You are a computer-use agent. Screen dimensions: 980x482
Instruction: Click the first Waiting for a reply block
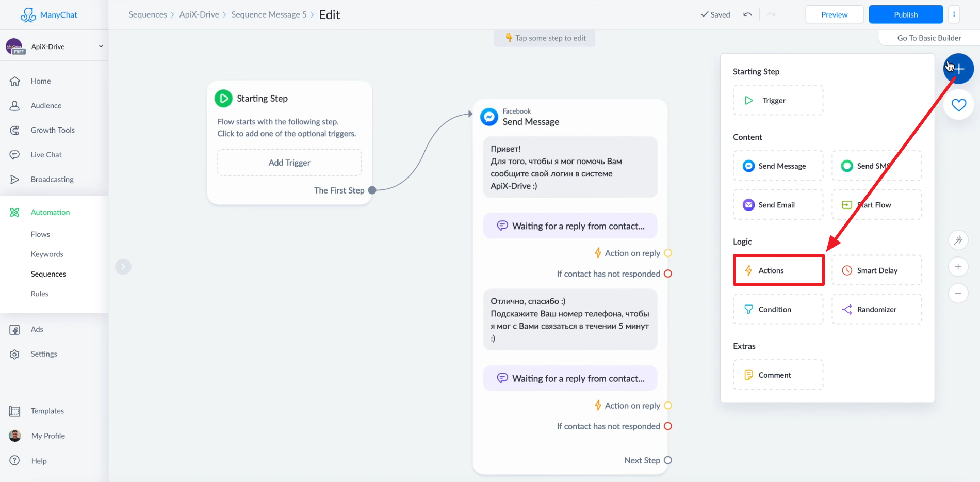coord(570,226)
